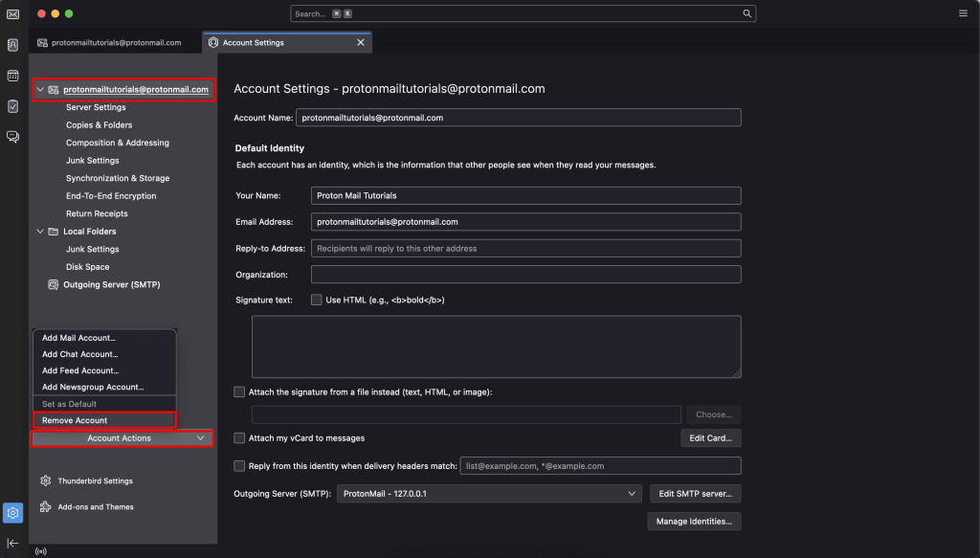Click the Add-ons and Themes puzzle icon

coord(46,506)
